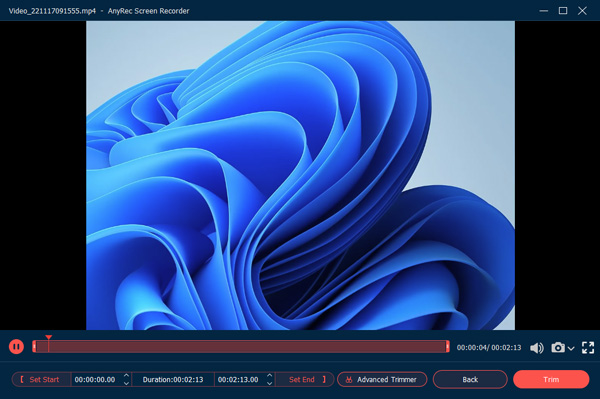Enter fullscreen using the expand icon
Image resolution: width=600 pixels, height=399 pixels.
(588, 348)
